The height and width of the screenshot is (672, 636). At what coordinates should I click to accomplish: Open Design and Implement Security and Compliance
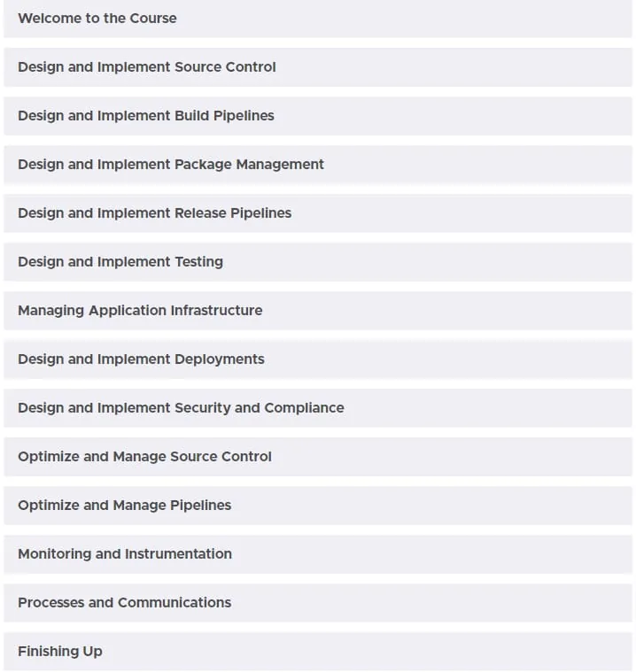coord(318,408)
